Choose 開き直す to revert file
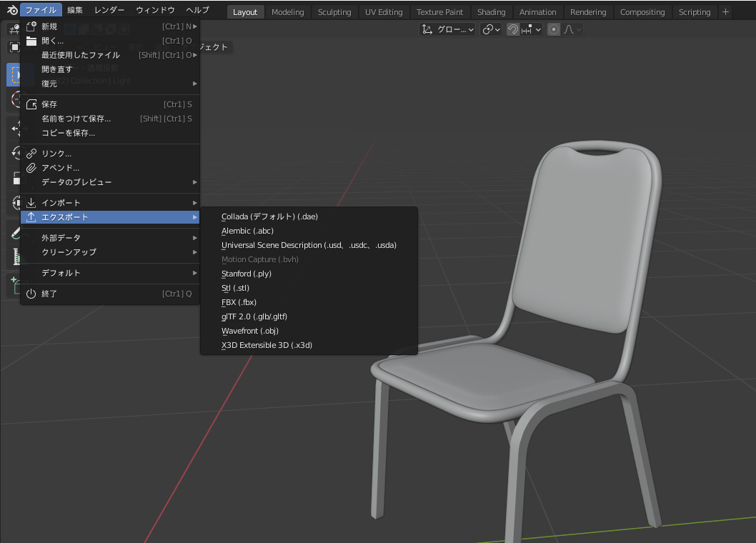 pos(110,69)
